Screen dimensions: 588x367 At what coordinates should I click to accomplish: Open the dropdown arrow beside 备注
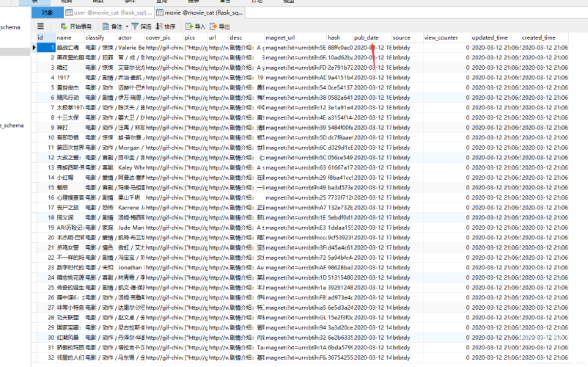127,26
